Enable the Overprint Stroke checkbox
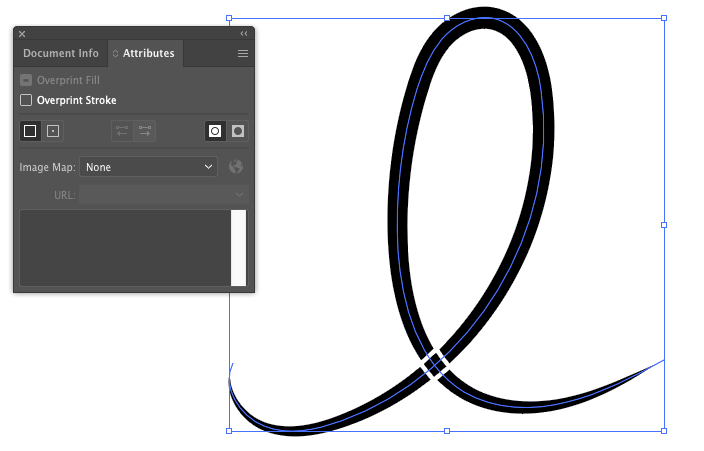The image size is (704, 451). 26,100
